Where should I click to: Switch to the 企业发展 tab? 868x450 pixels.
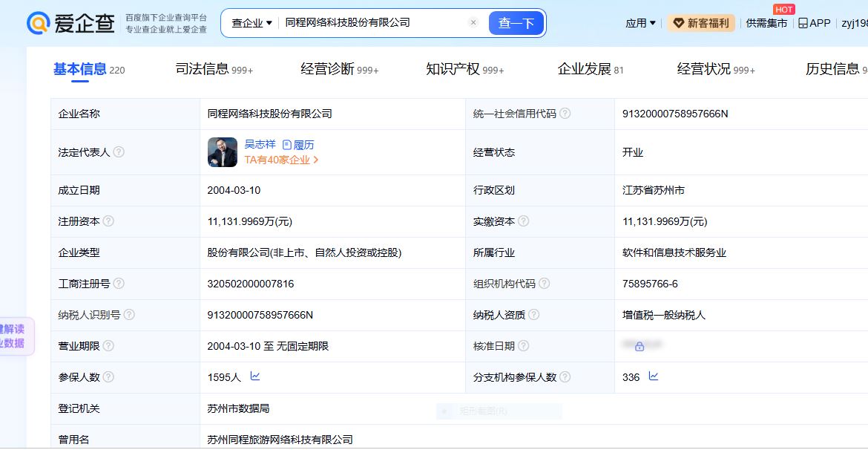click(x=591, y=69)
